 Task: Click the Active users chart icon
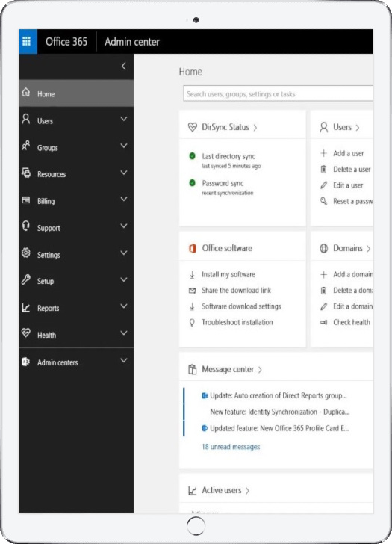click(193, 490)
